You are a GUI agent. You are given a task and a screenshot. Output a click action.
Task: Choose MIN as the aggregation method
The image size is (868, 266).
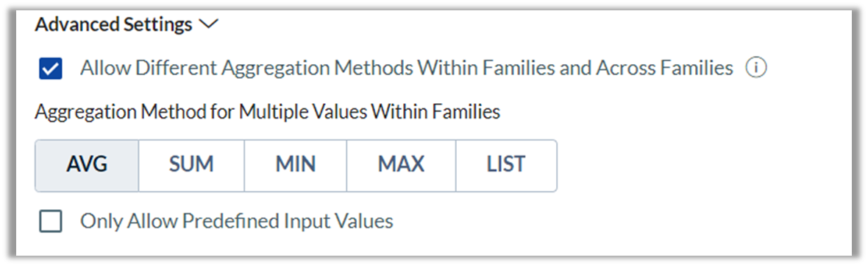[296, 165]
